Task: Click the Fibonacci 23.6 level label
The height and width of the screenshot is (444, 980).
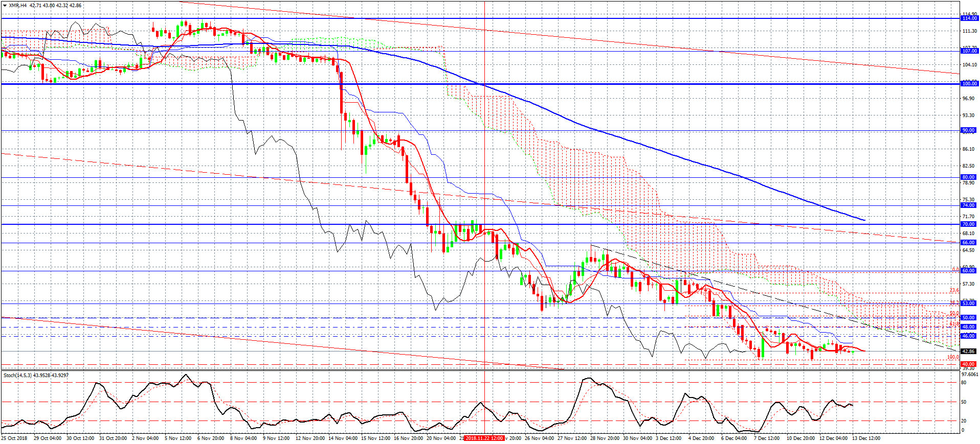Action: 954,290
